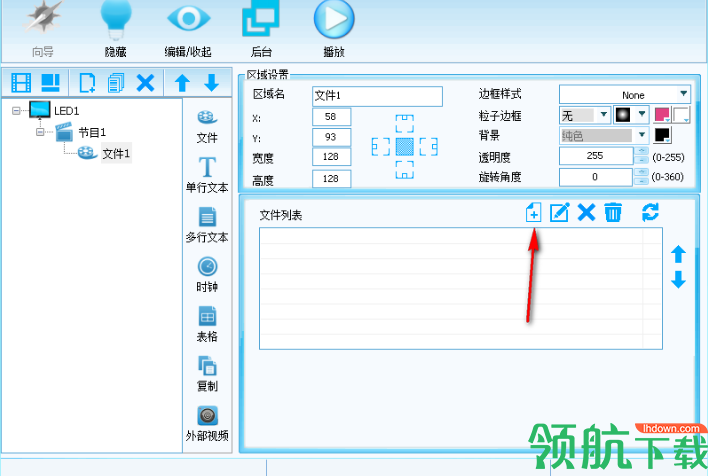The height and width of the screenshot is (476, 708).
Task: Move file up in the file list
Action: (678, 254)
